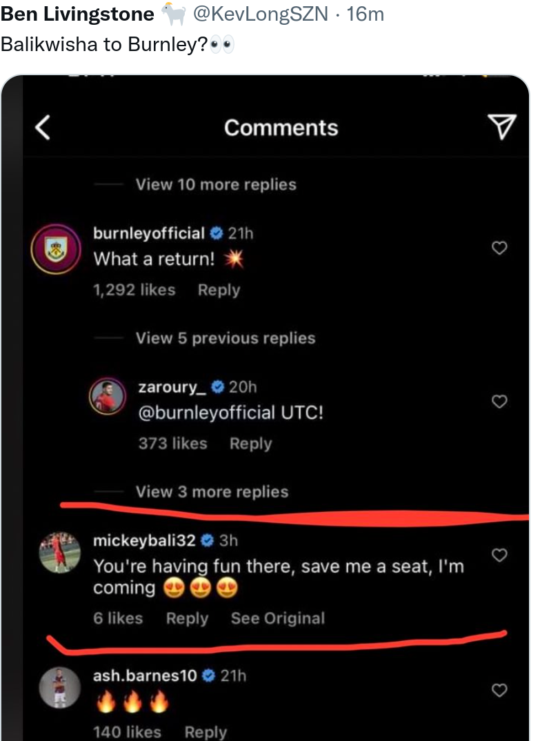Open burnleyofficial profile picture
Viewport: 560px width, 741px height.
(x=57, y=250)
